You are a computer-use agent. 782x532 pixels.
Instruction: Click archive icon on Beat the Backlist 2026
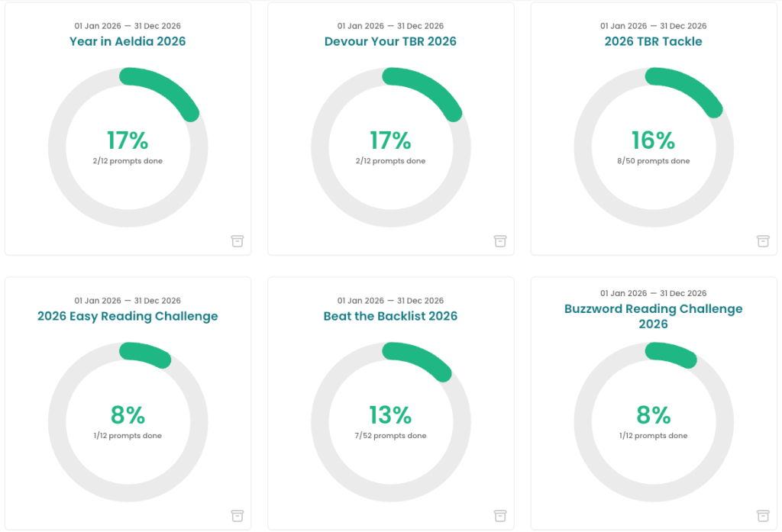(x=500, y=516)
